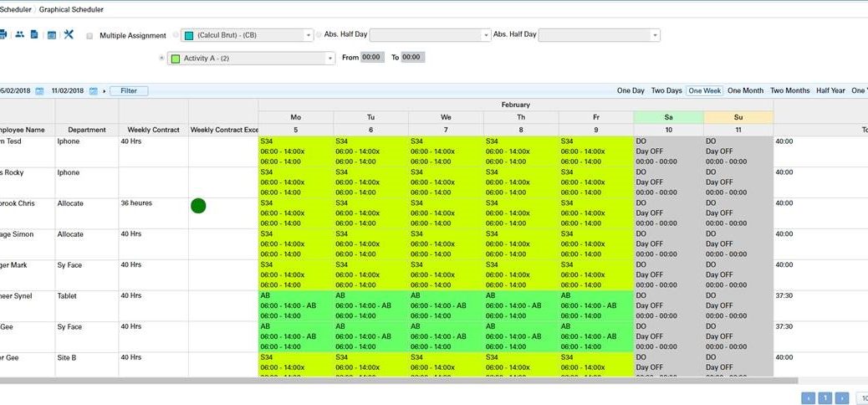
Task: Click the From time input field
Action: coord(373,58)
